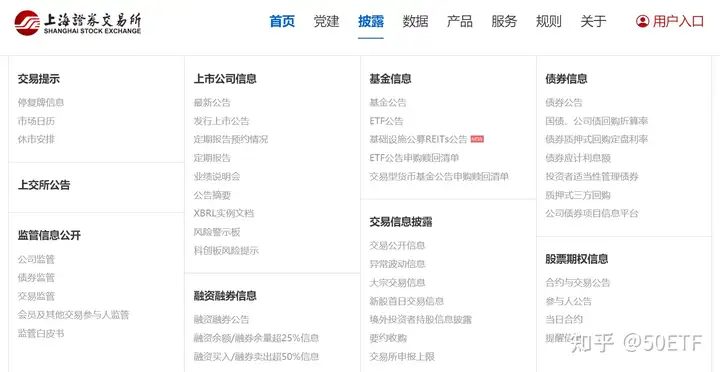Open 定期报告预约情况
This screenshot has width=720, height=372.
click(231, 139)
